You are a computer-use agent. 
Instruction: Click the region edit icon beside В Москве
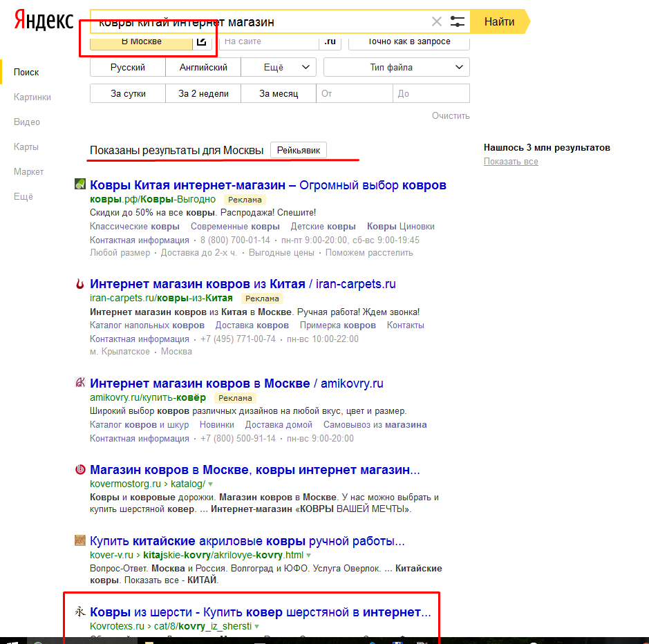click(202, 41)
